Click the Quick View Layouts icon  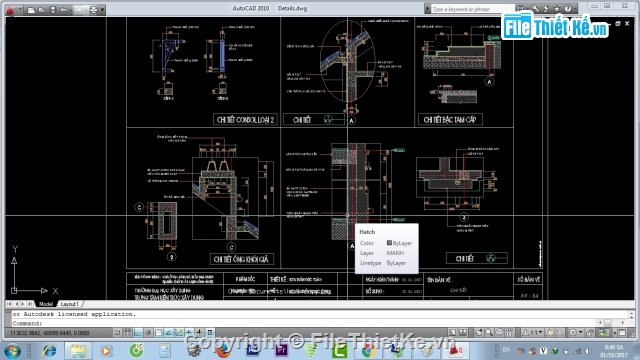[463, 333]
